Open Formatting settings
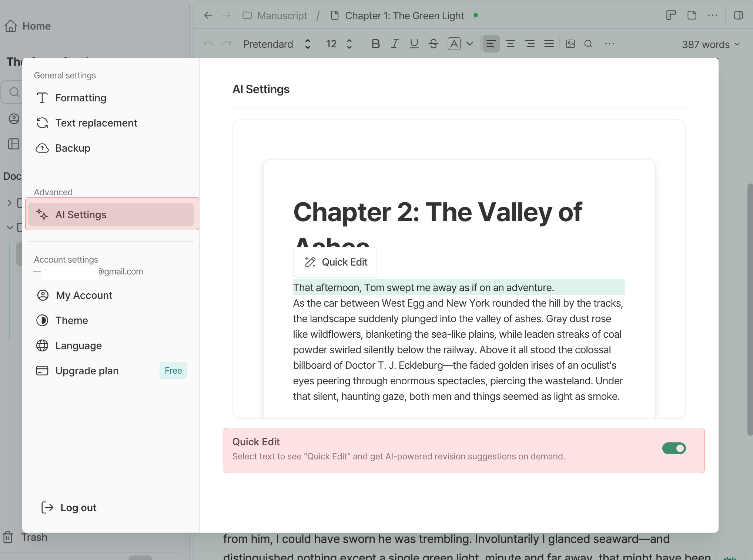This screenshot has height=560, width=753. 111,98
